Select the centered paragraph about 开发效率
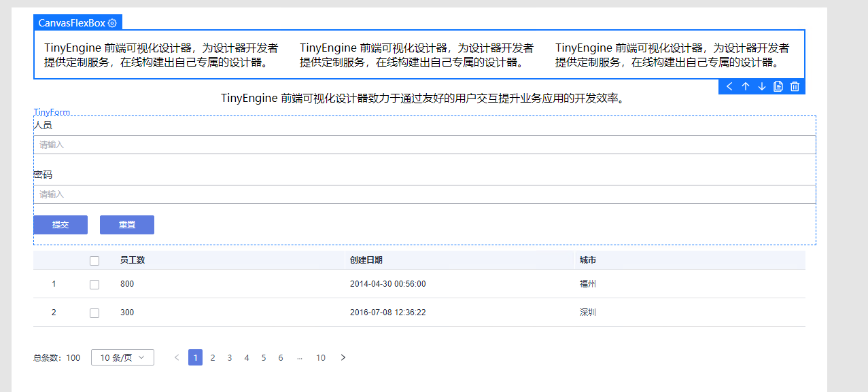This screenshot has height=392, width=868. click(422, 98)
